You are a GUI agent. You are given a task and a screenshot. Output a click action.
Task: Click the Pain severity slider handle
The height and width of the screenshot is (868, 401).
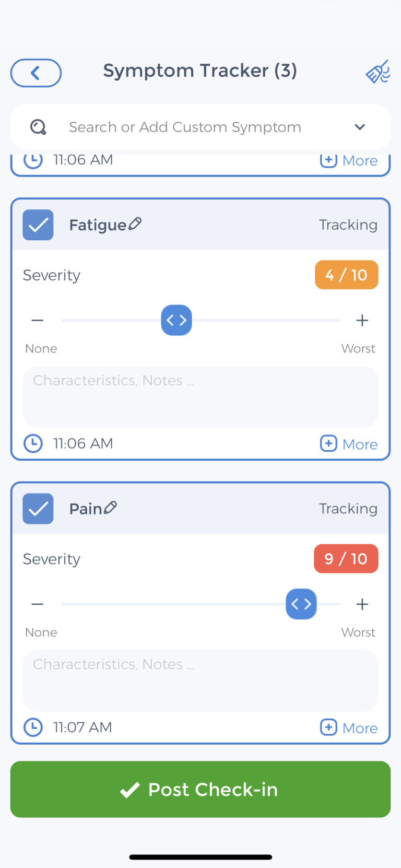point(301,604)
